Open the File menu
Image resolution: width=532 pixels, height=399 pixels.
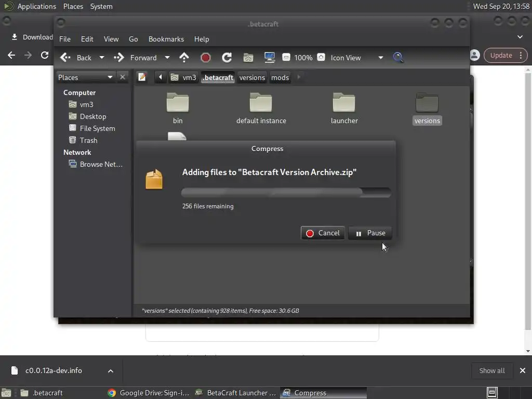pyautogui.click(x=65, y=39)
